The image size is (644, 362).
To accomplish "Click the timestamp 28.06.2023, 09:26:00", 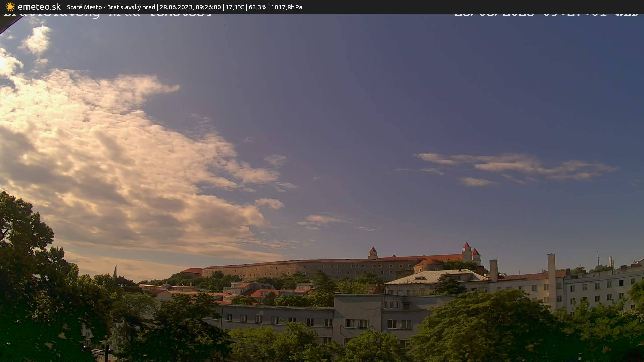I will [191, 7].
